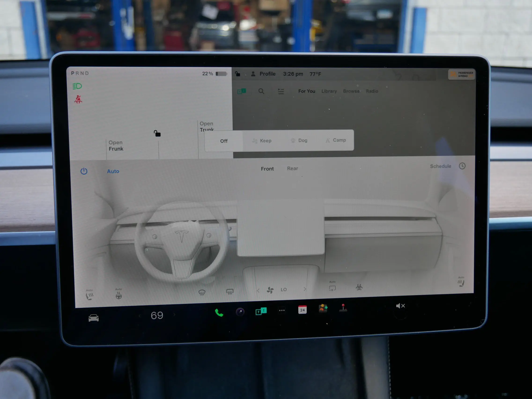The width and height of the screenshot is (532, 399).
Task: Increase fan speed with right arrow
Action: pyautogui.click(x=305, y=289)
